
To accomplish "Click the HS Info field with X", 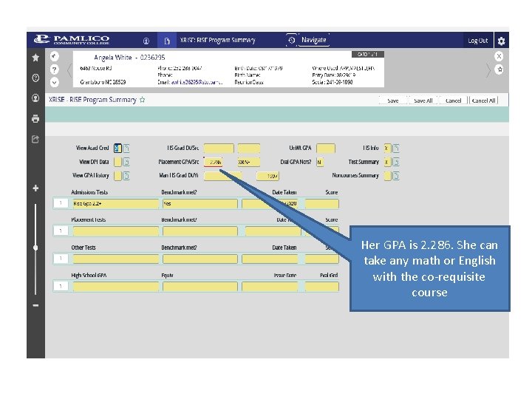I will click(x=387, y=149).
